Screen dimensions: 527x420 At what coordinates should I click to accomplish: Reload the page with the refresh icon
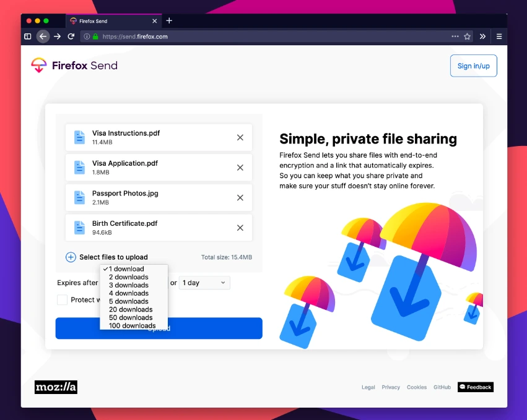71,36
